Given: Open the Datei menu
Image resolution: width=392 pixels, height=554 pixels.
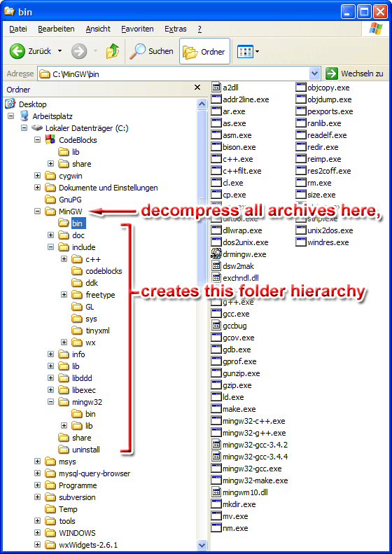Looking at the screenshot, I should (x=18, y=29).
